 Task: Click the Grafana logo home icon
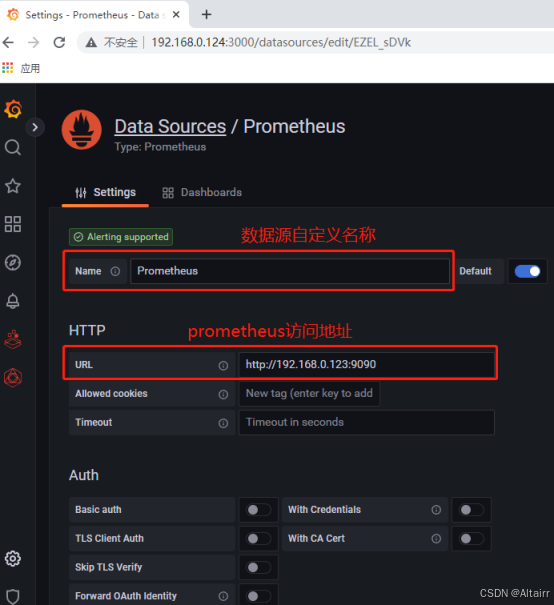tap(13, 109)
